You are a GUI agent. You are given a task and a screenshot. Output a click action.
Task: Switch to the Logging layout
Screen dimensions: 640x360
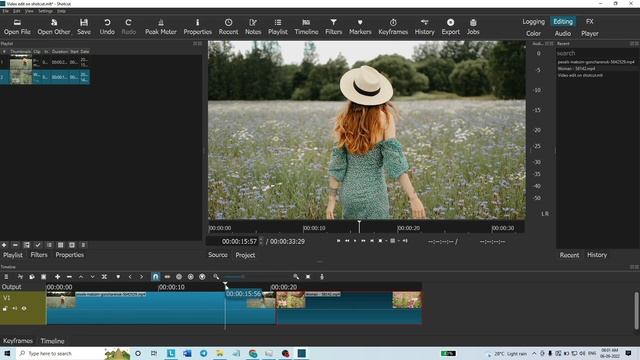[x=533, y=22]
